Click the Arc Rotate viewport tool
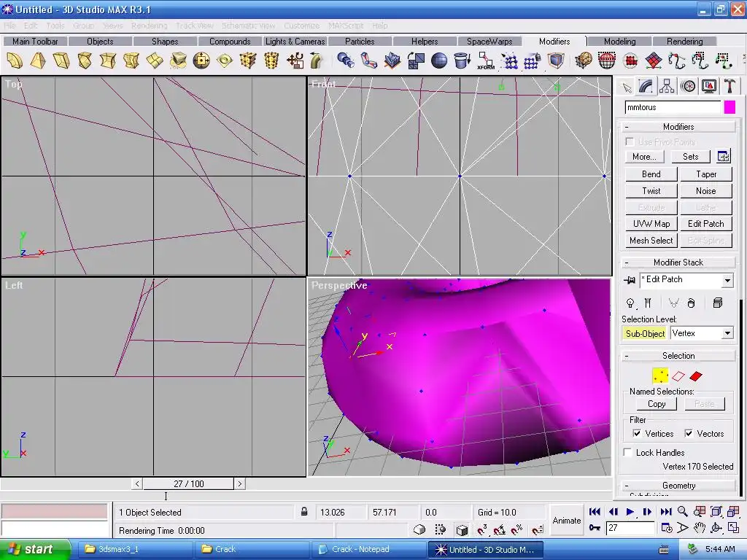 (716, 528)
